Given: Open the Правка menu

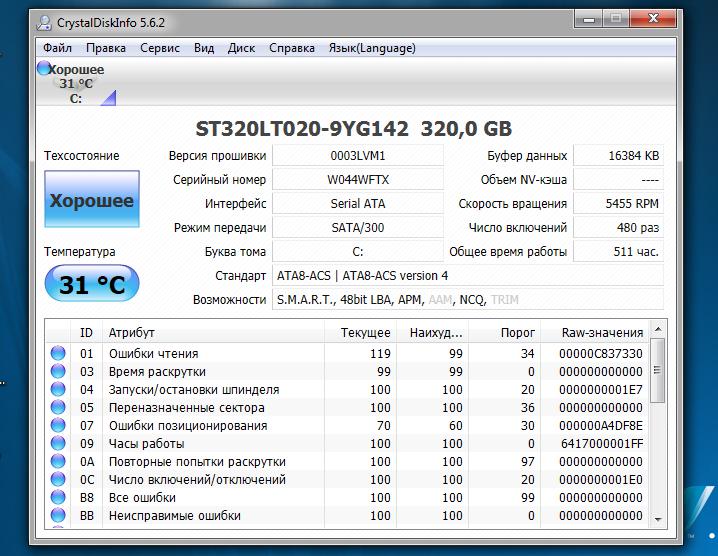Looking at the screenshot, I should click(106, 48).
